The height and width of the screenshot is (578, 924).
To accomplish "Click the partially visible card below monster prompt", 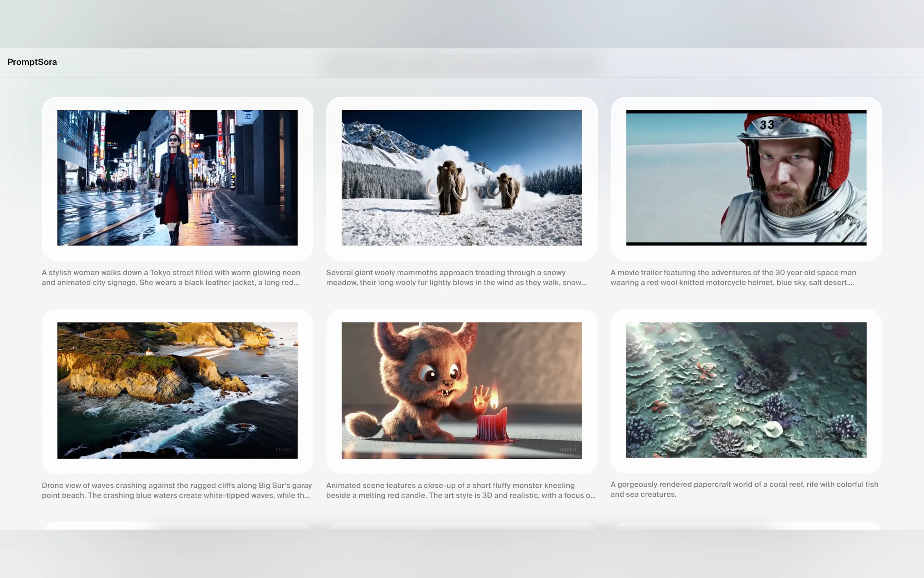I will tap(461, 526).
